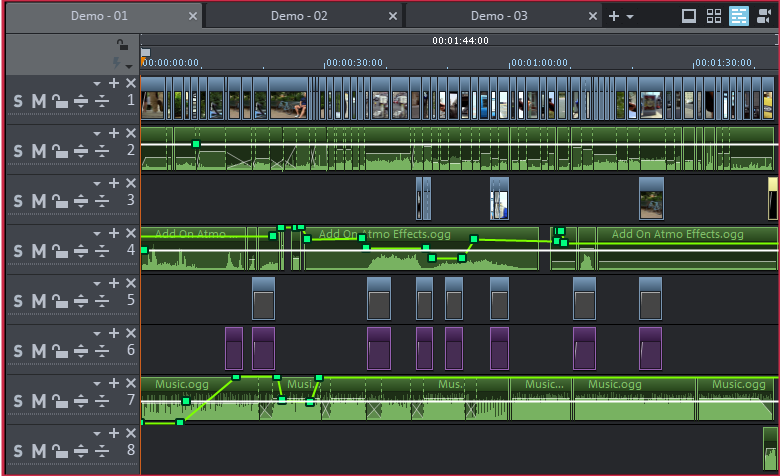Click the lightning bolt icon above tracks
The width and height of the screenshot is (780, 476).
[x=116, y=63]
